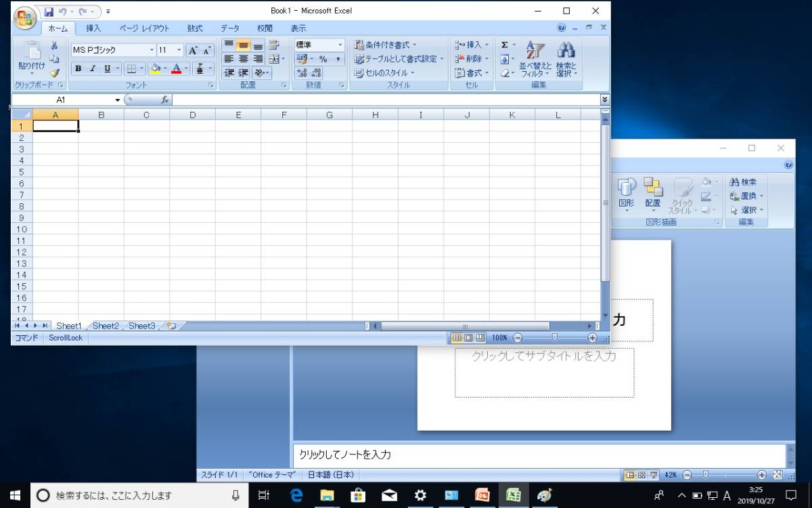Toggle Bold formatting
This screenshot has width=812, height=508.
click(78, 68)
